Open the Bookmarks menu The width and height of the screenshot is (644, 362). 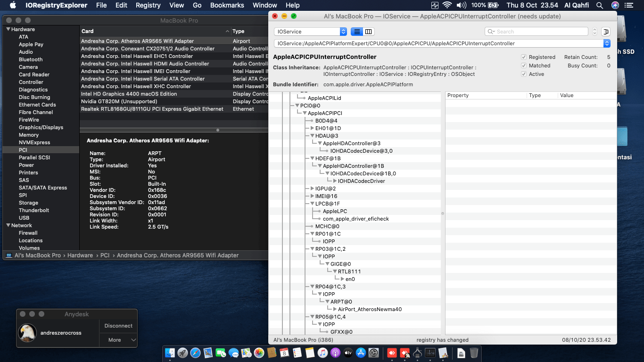(x=227, y=5)
